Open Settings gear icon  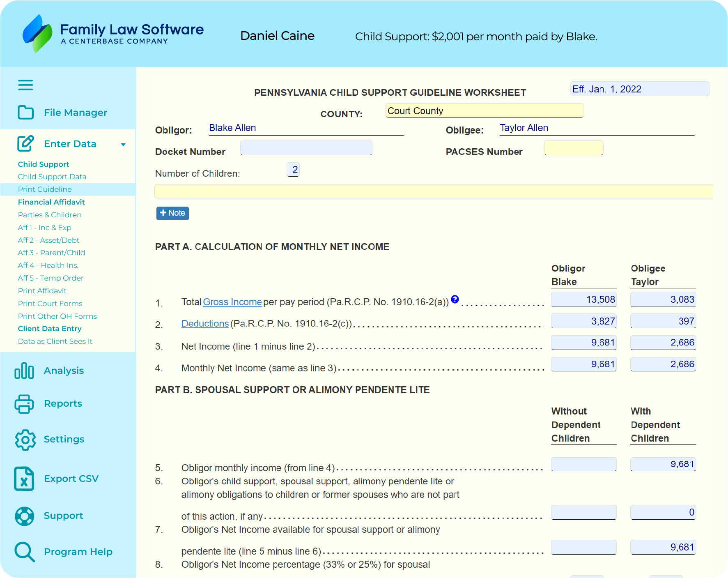(x=25, y=440)
